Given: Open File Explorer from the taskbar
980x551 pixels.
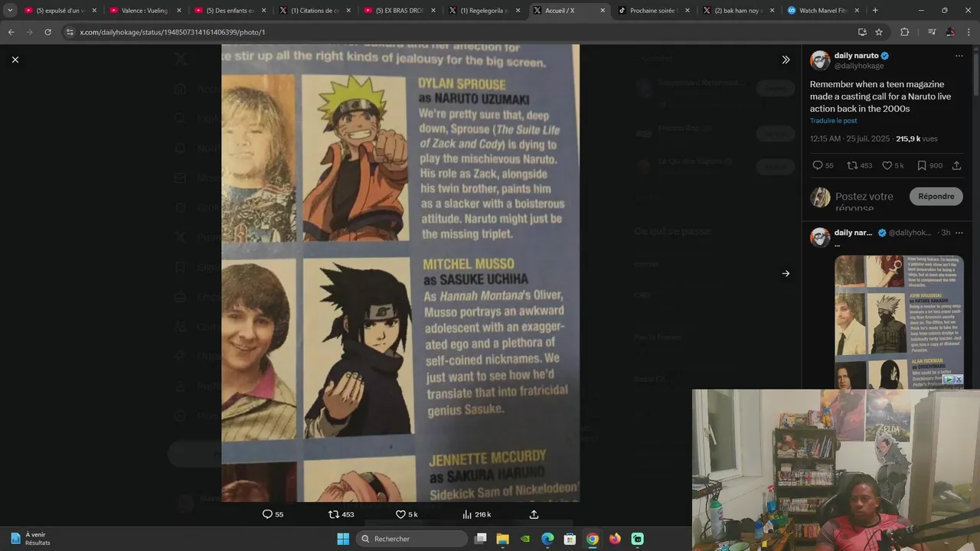Looking at the screenshot, I should (x=502, y=539).
